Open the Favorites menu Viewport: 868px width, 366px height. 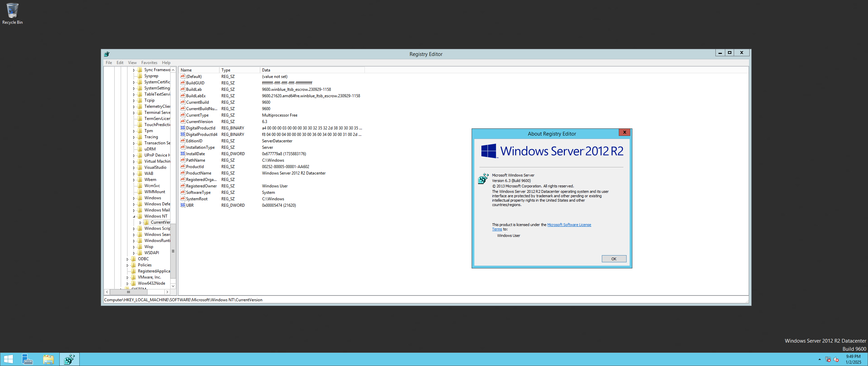tap(149, 63)
